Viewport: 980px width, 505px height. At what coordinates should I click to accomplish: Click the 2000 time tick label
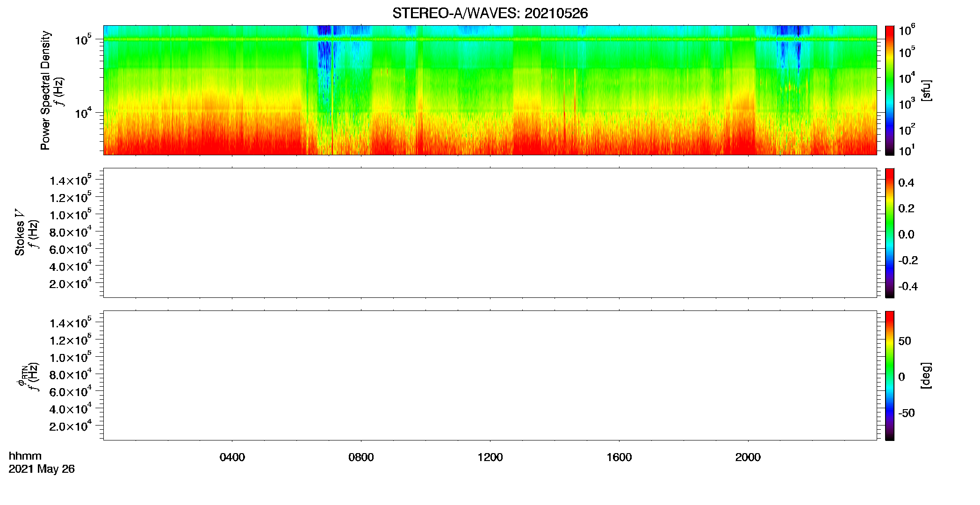[748, 457]
